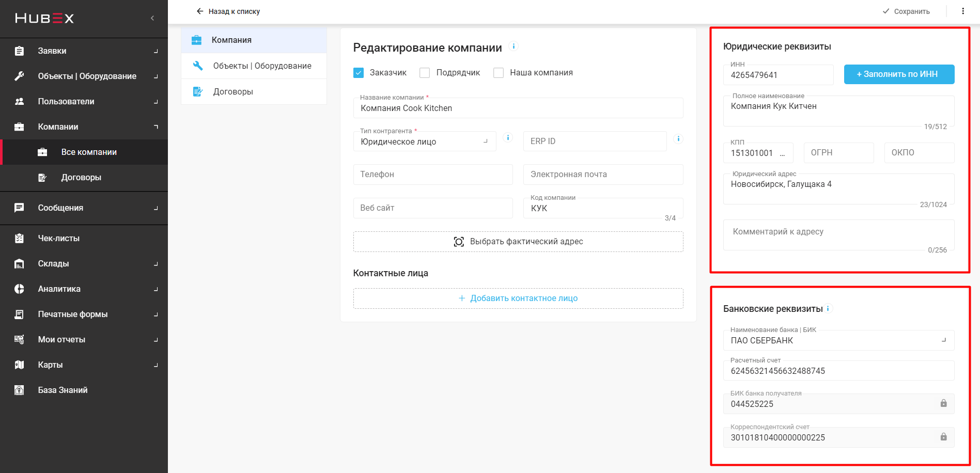The width and height of the screenshot is (980, 473).
Task: Open the Тип контрагента dropdown
Action: click(424, 141)
